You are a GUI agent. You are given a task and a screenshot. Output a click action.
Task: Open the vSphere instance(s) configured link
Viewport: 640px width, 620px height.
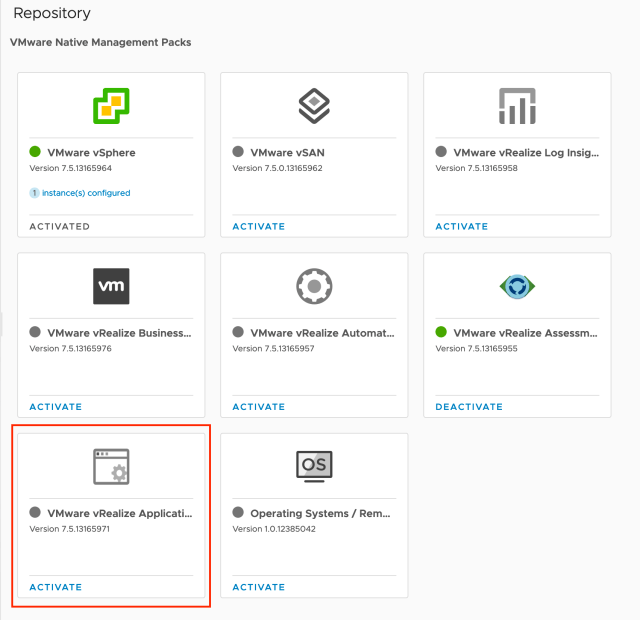click(x=85, y=193)
